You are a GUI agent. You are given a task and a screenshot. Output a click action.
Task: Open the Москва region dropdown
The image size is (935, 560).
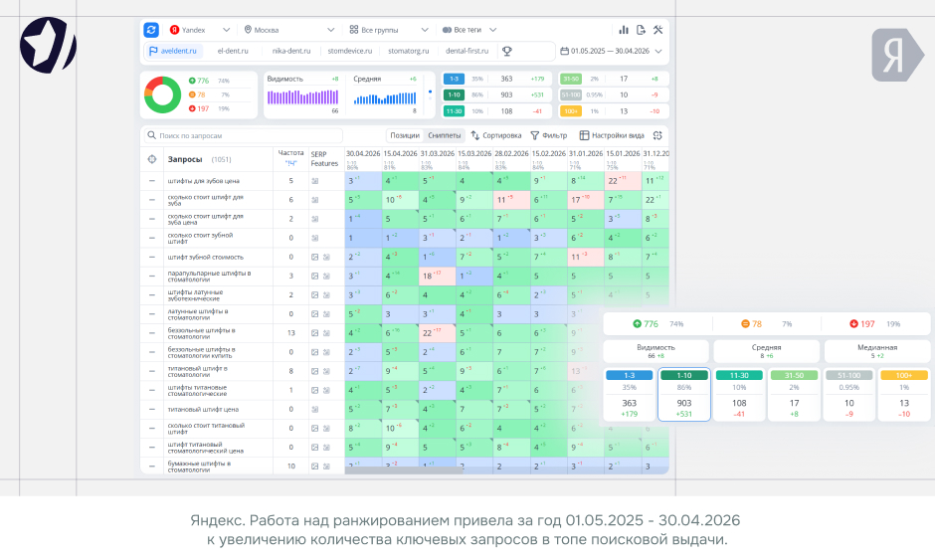tap(289, 30)
